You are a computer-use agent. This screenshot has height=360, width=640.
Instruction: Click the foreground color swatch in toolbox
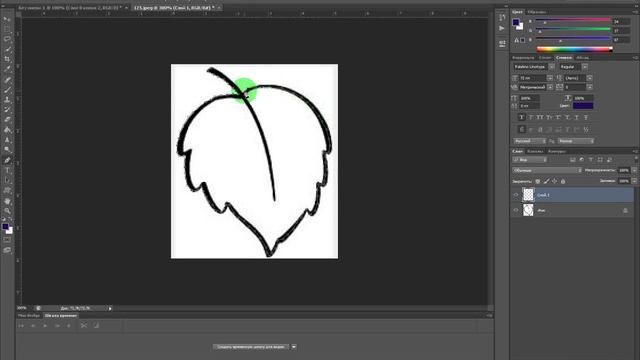5,227
